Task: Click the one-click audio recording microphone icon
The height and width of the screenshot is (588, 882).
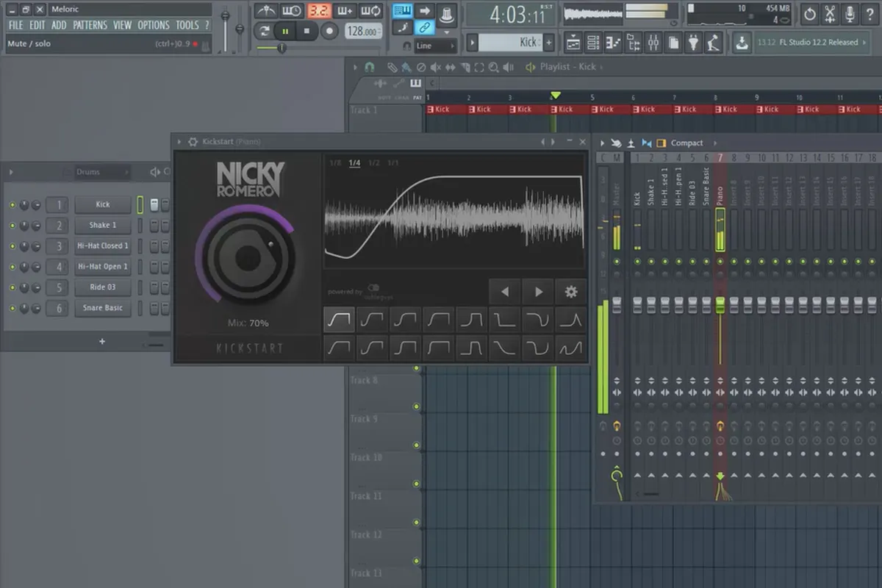Action: pyautogui.click(x=850, y=13)
